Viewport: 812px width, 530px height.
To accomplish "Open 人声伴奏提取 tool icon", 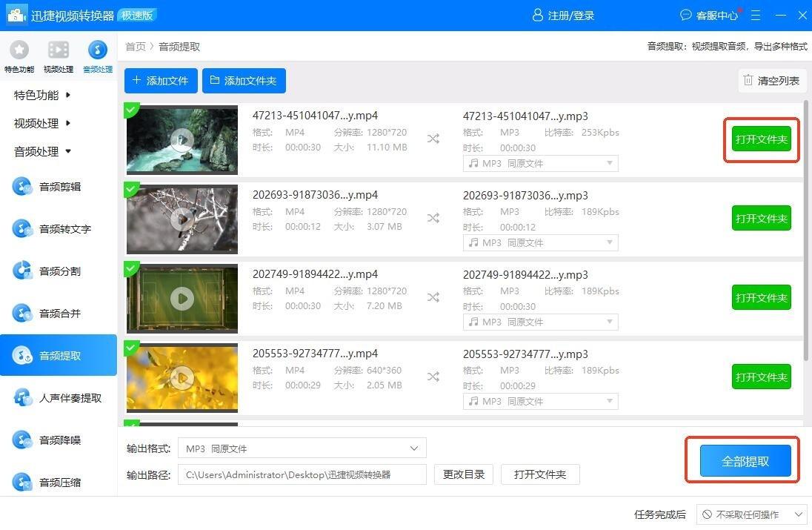I will 22,398.
